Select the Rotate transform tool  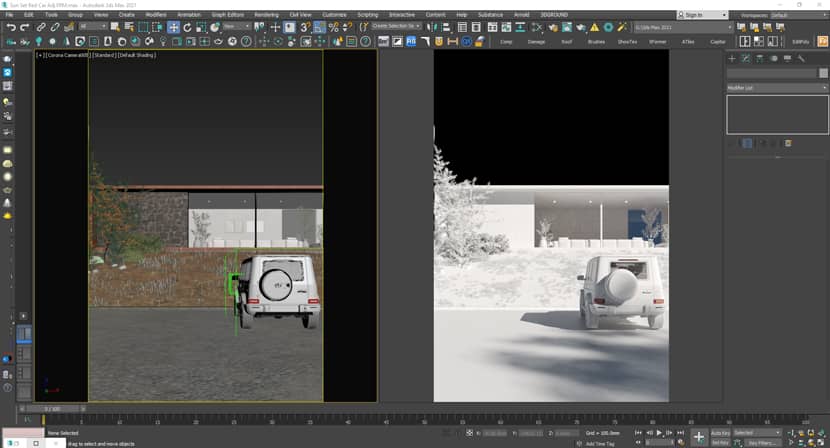click(187, 27)
